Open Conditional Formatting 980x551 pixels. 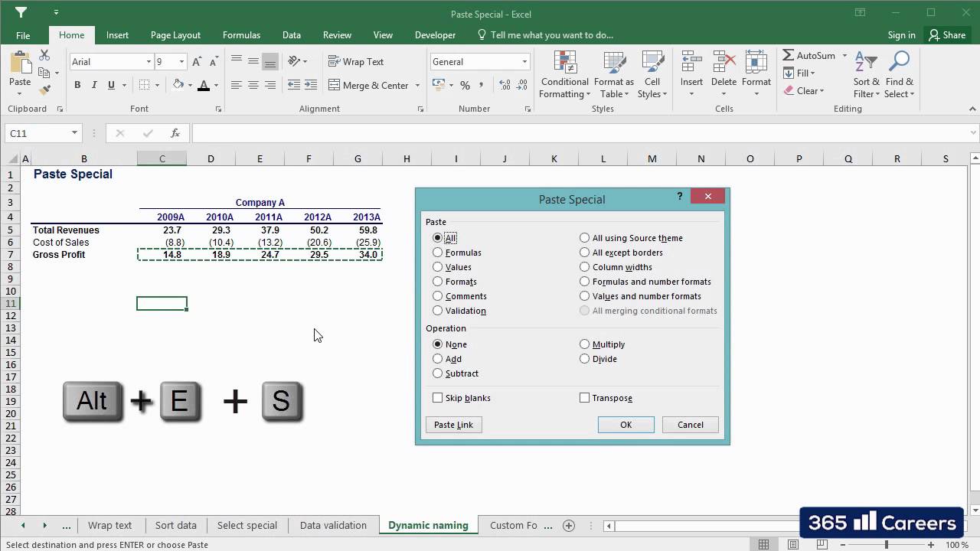point(564,75)
